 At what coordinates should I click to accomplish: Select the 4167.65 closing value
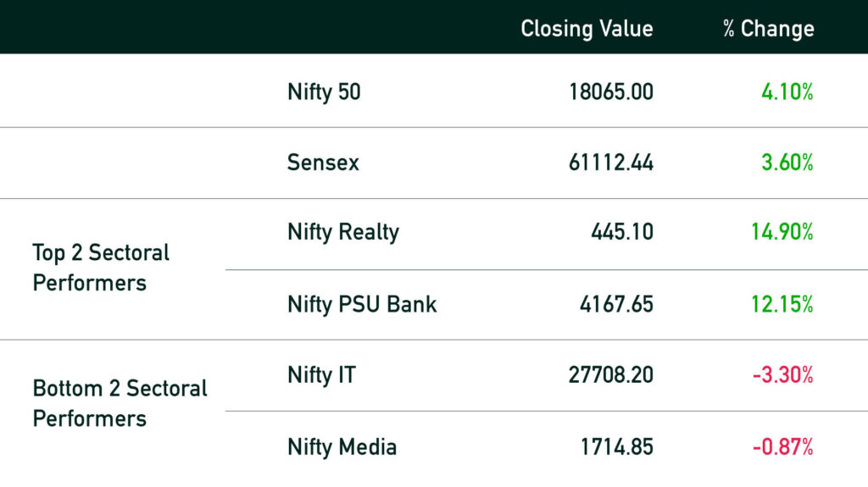point(617,304)
